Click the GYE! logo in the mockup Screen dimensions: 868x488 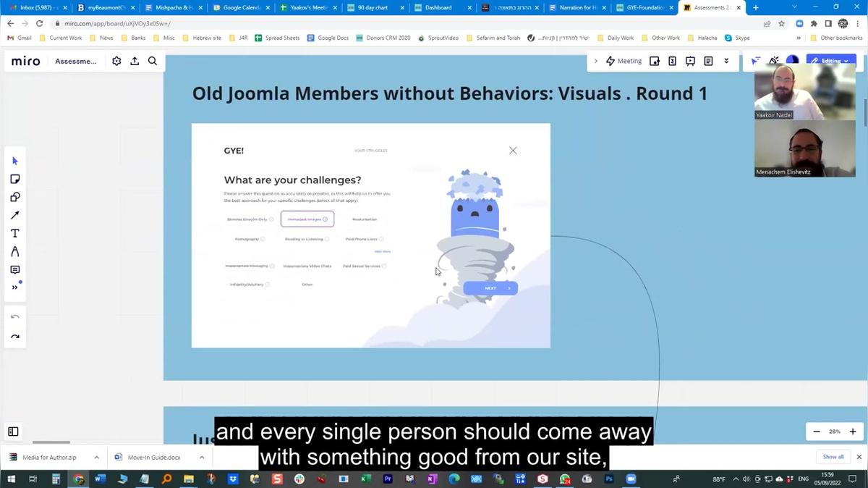click(234, 151)
